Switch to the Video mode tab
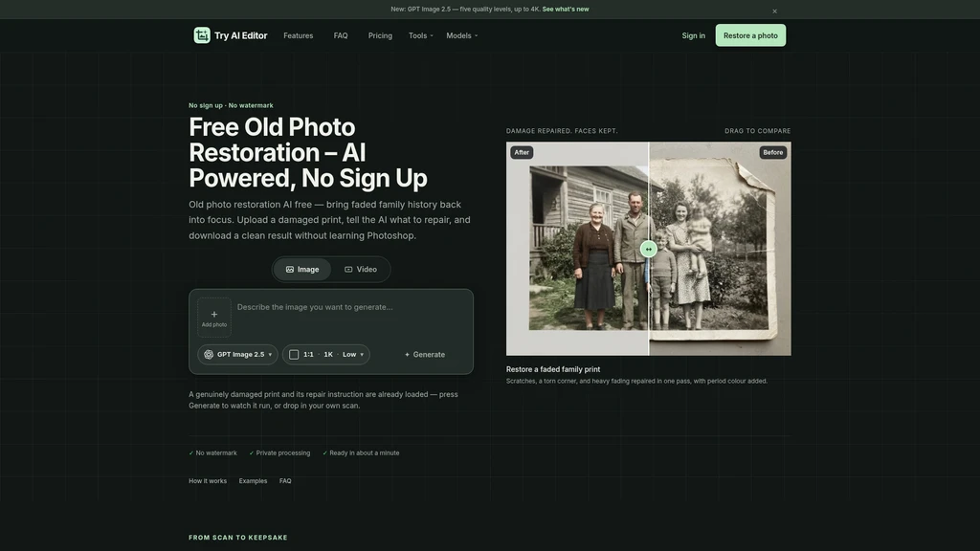 (361, 269)
